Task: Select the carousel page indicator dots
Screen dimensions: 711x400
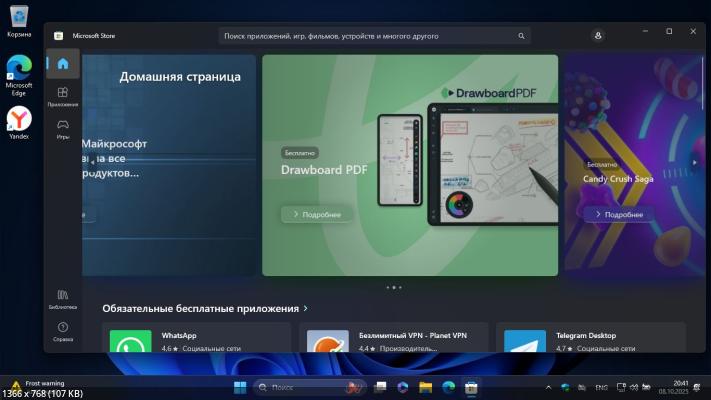Action: tap(394, 287)
